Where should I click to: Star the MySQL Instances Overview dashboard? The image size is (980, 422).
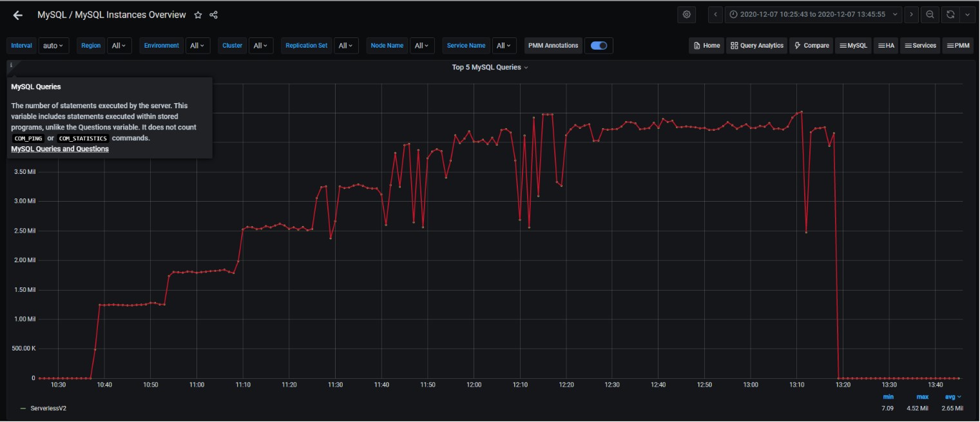(198, 15)
